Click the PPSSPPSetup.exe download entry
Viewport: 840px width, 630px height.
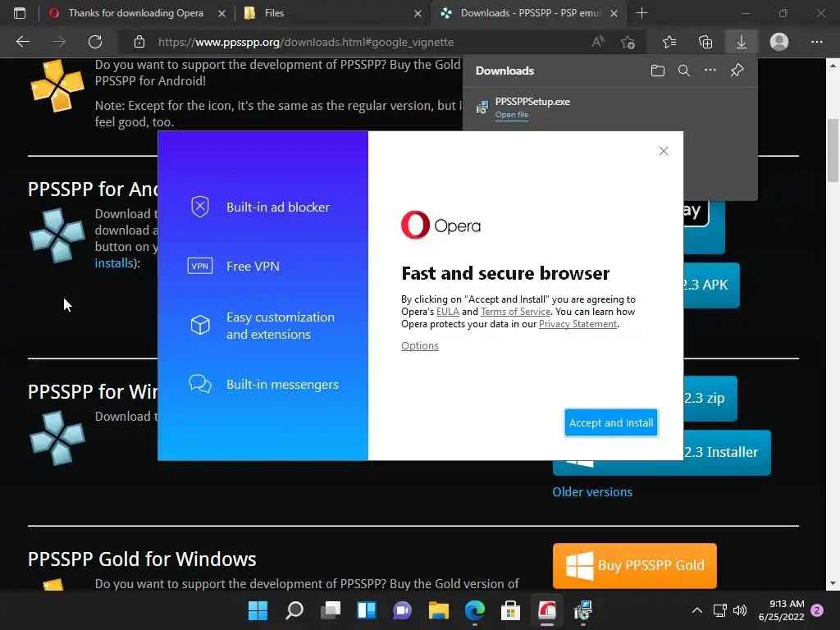pyautogui.click(x=609, y=107)
